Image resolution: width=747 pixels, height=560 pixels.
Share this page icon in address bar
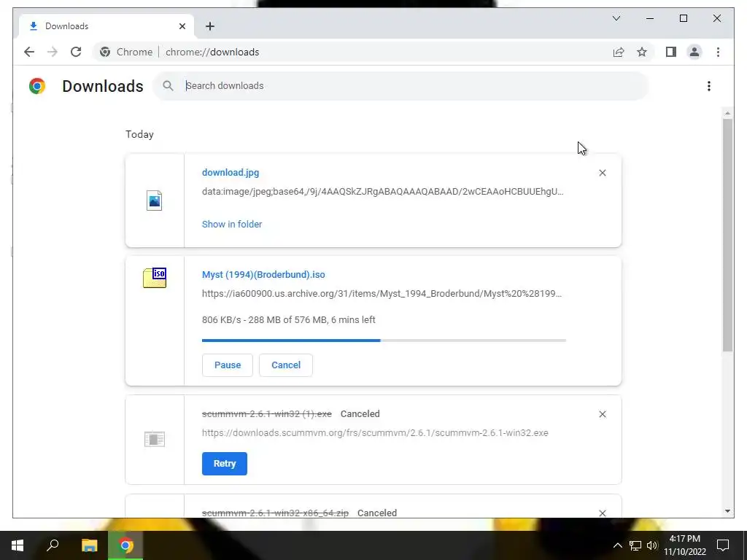tap(619, 52)
